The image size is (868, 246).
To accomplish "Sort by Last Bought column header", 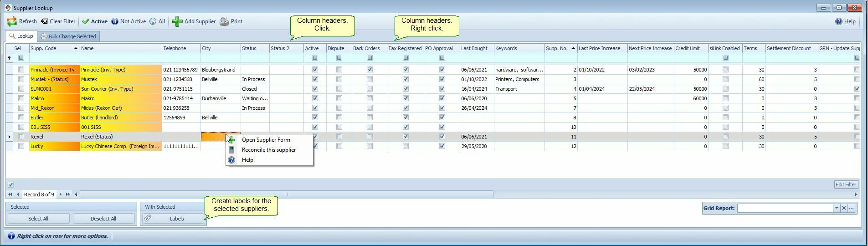I will (477, 48).
